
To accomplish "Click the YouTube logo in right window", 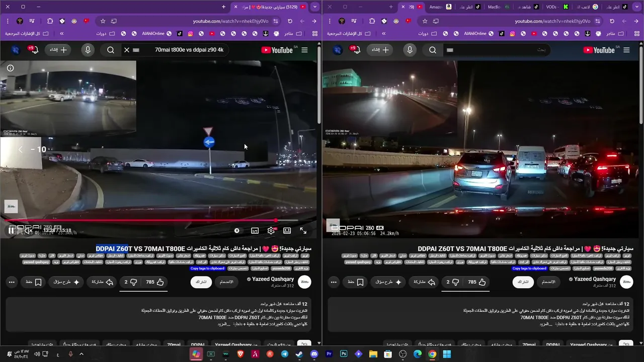I will [x=599, y=50].
